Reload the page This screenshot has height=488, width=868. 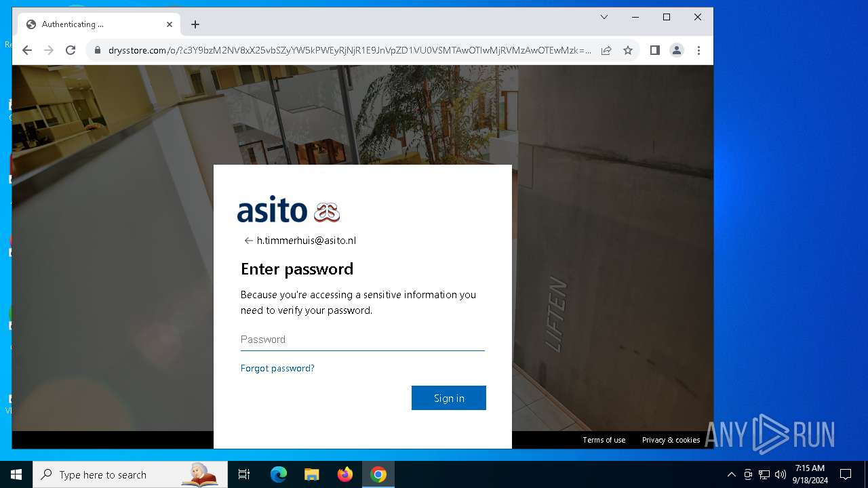[x=71, y=50]
